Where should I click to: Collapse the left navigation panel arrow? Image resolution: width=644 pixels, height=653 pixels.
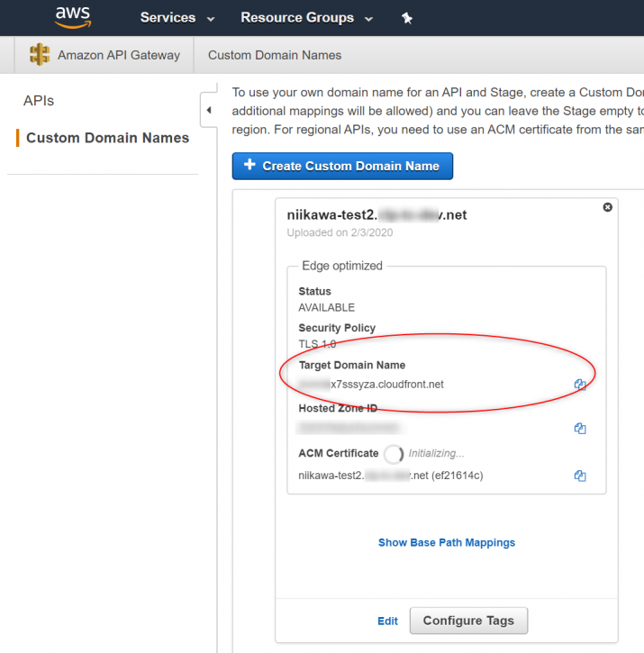pos(209,110)
